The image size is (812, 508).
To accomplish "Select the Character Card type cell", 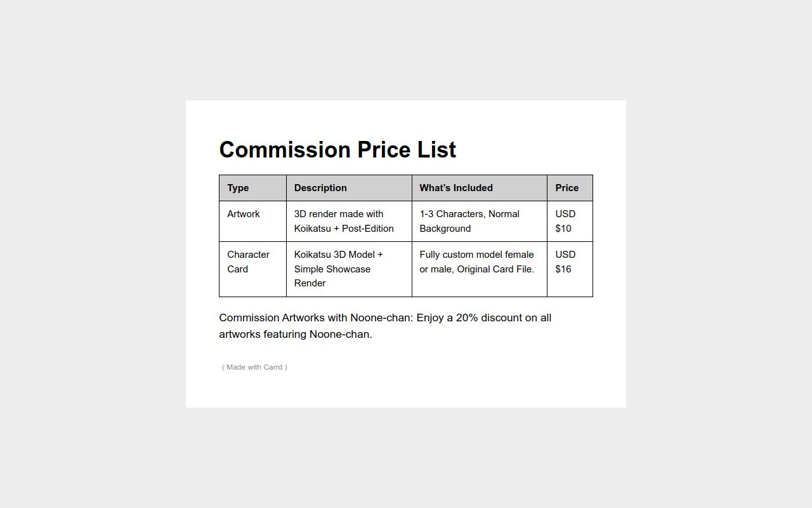I will [x=248, y=262].
